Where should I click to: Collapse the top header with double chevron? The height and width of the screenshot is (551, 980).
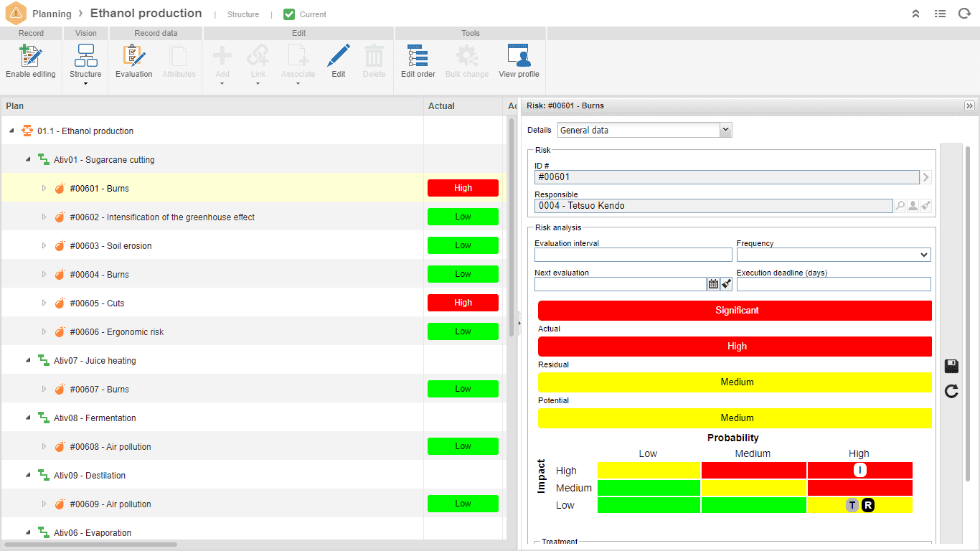(x=916, y=14)
